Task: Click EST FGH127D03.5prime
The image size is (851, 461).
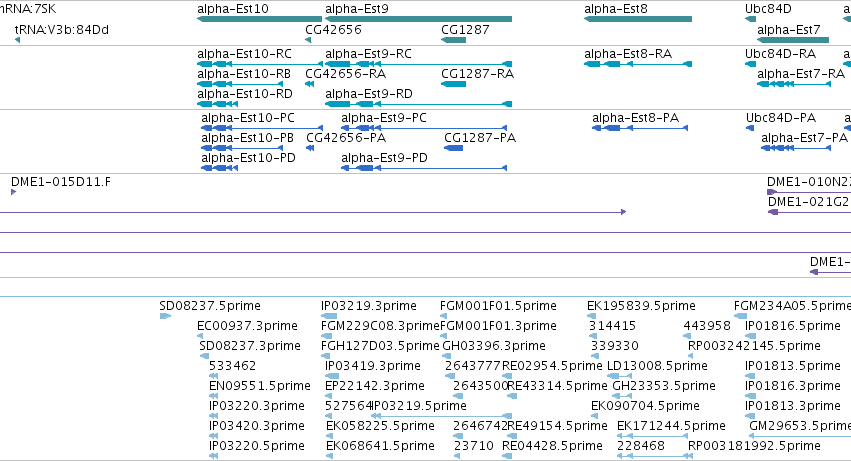Action: coord(380,346)
